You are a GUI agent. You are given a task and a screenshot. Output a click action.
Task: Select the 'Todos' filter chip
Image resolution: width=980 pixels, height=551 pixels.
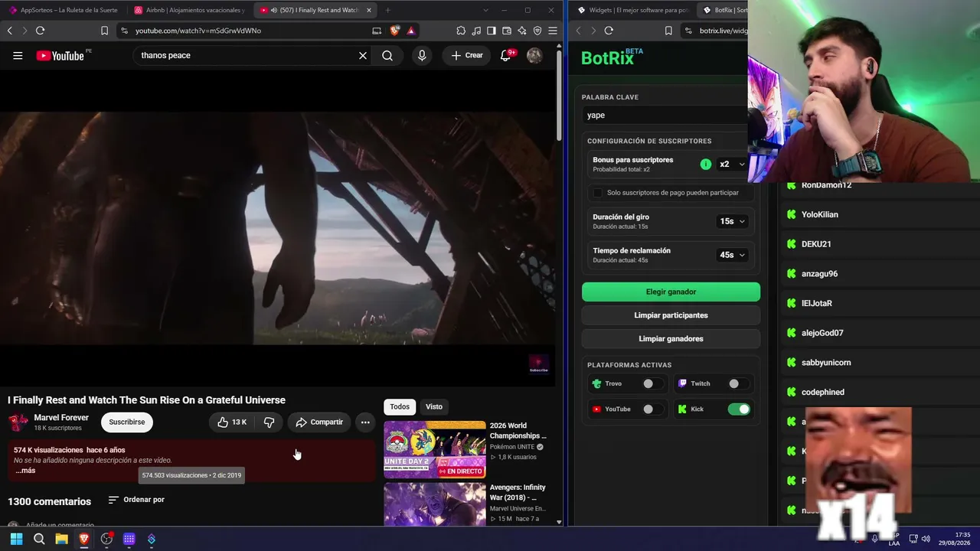tap(400, 406)
